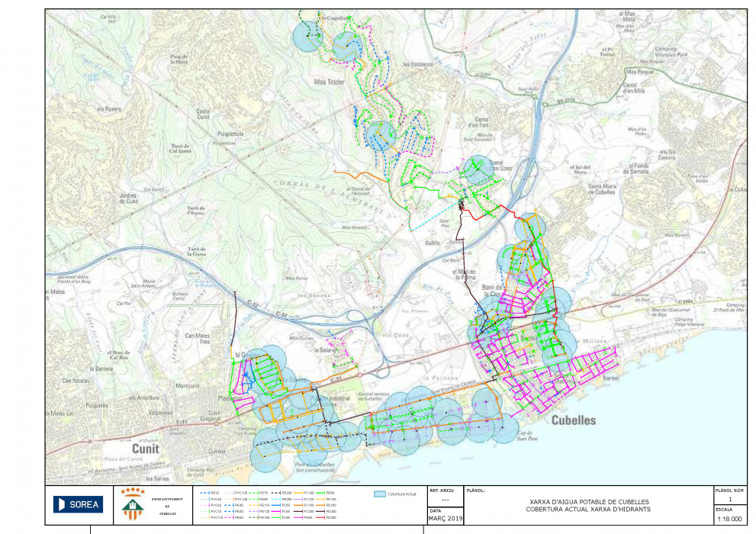Click the Cobertura Actual blue legend swatch

pos(379,494)
